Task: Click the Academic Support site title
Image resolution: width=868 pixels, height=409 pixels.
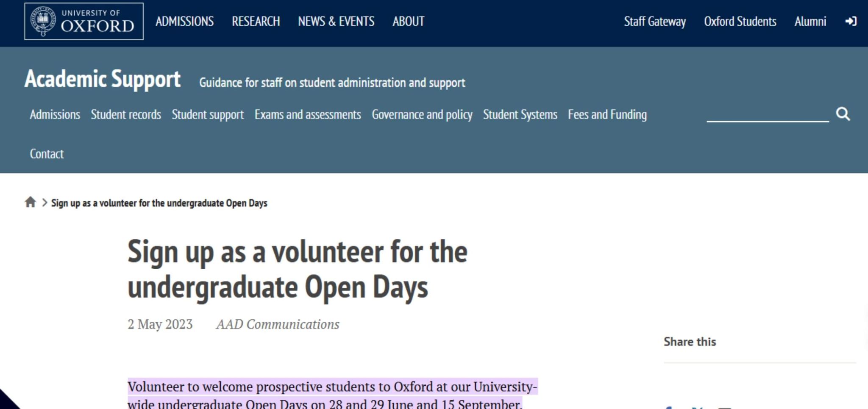Action: [x=103, y=79]
